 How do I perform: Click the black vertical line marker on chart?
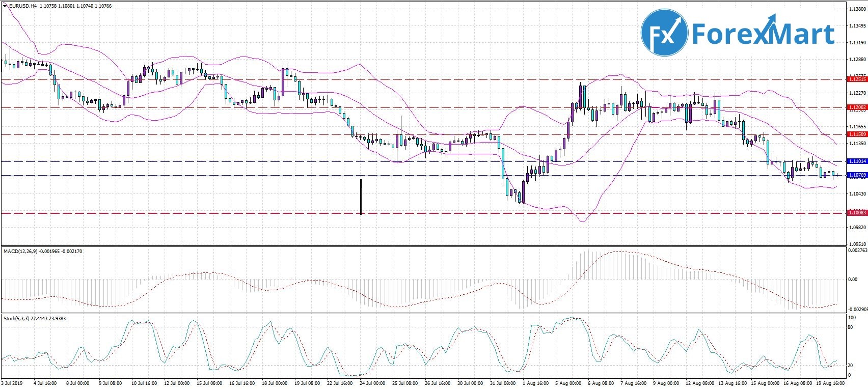[361, 197]
